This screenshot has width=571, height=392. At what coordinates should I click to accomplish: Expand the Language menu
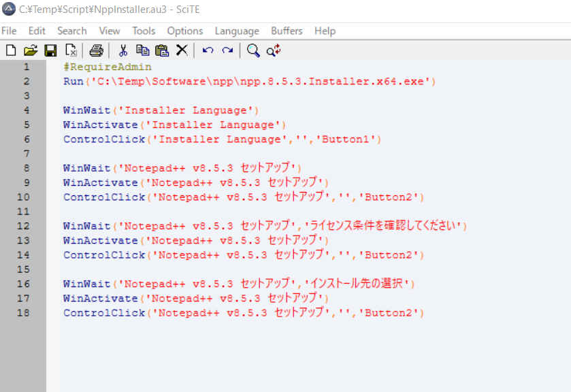coord(237,31)
